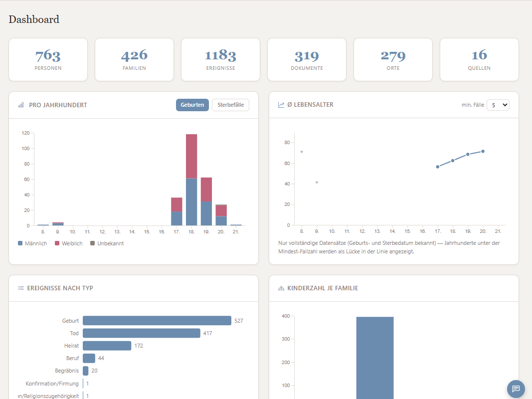Open the 279 Orte card
This screenshot has height=399, width=532.
click(x=393, y=60)
